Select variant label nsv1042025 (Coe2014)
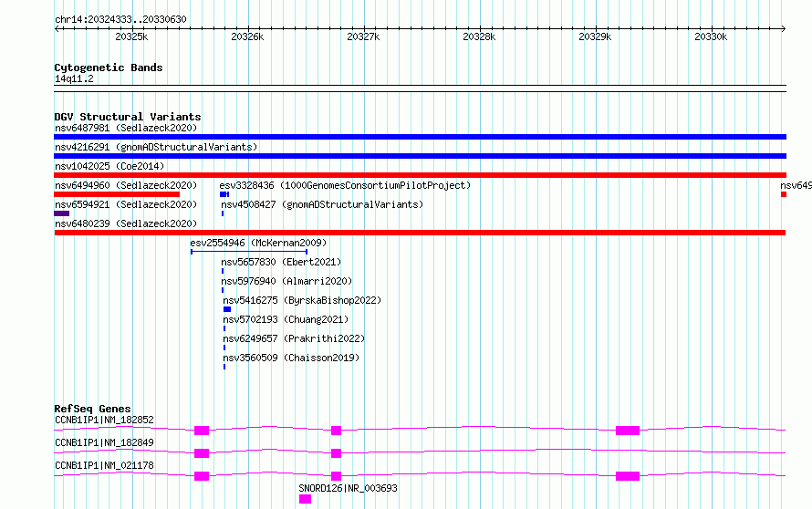Screen dimensions: 812x509 coord(109,166)
